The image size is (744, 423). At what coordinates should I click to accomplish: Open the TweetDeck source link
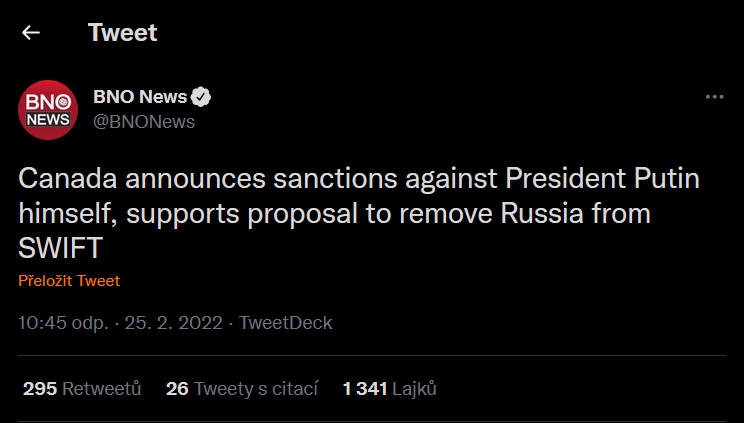pos(287,323)
